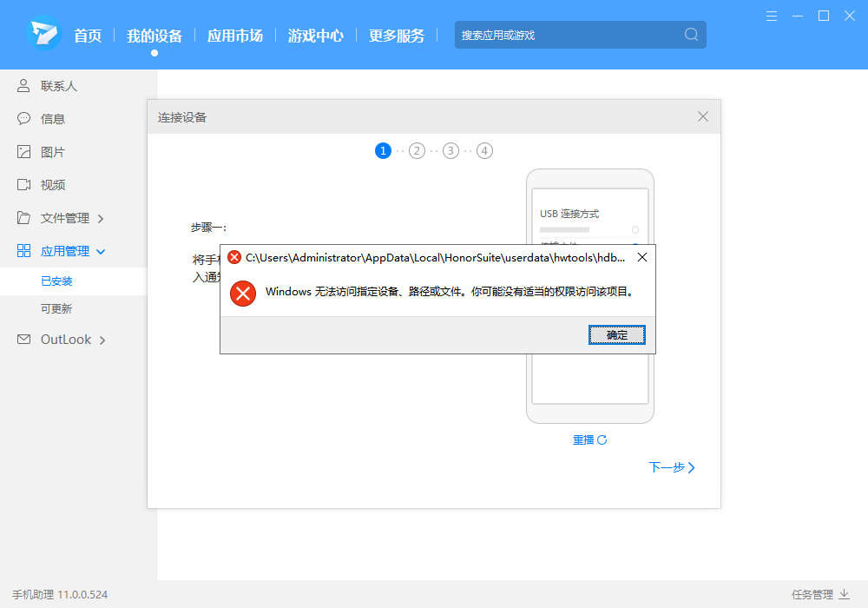
Task: Select OutLook sidebar label
Action: 66,340
